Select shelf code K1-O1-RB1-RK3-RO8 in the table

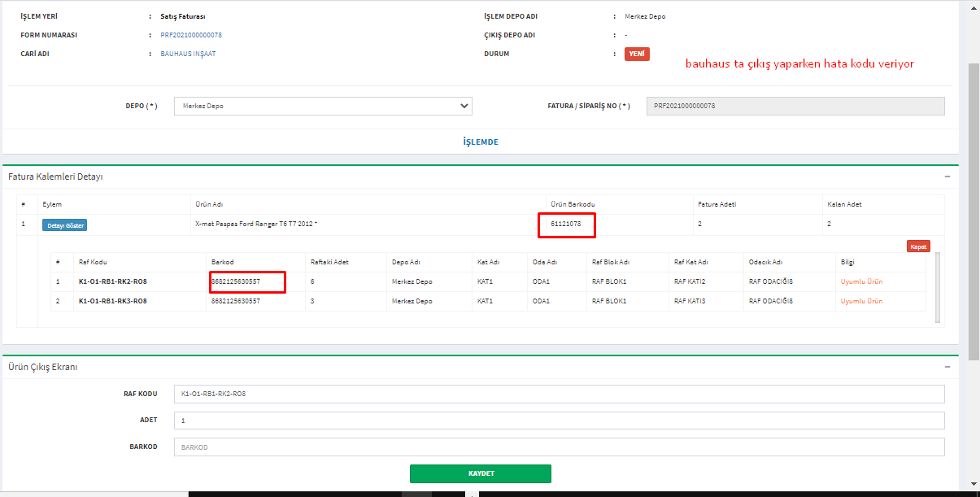coord(112,301)
